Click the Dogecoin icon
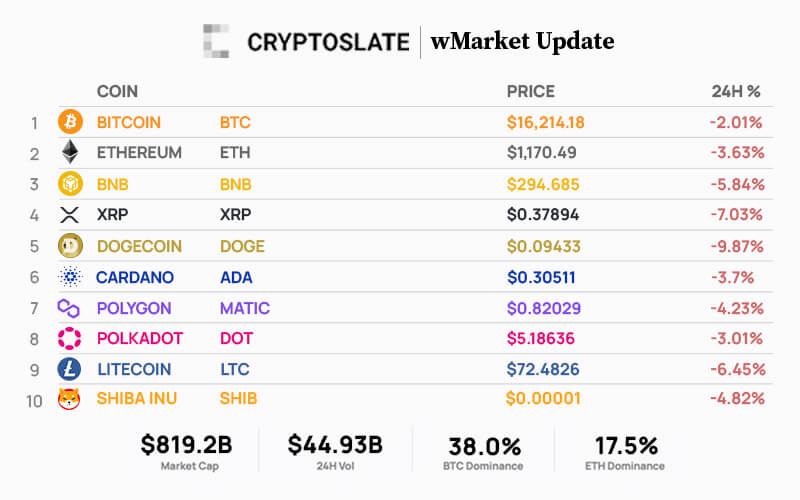Screen dimensions: 800x500 (x=70, y=246)
